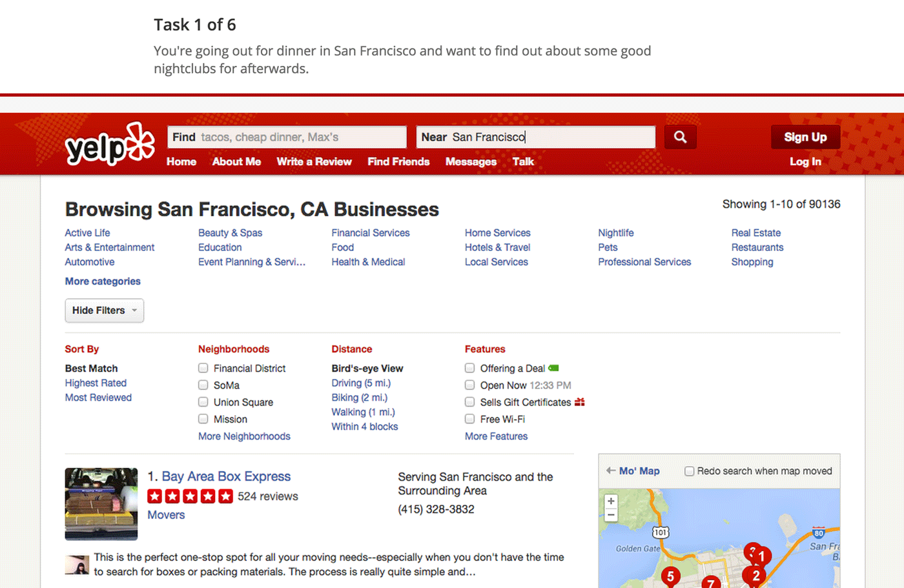Viewport: 904px width, 588px height.
Task: Open Messages from the nav bar
Action: [x=471, y=161]
